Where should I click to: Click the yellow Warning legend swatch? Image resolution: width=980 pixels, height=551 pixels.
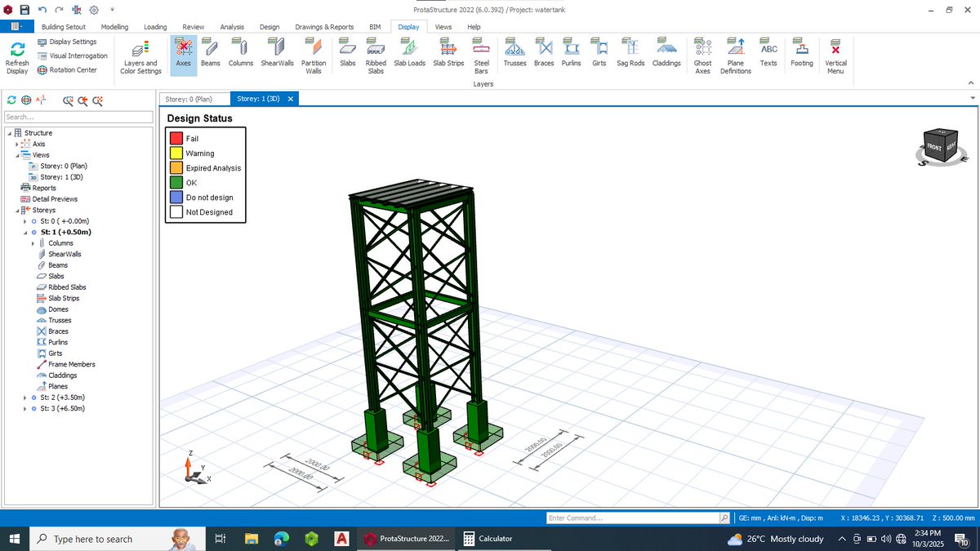click(x=176, y=153)
